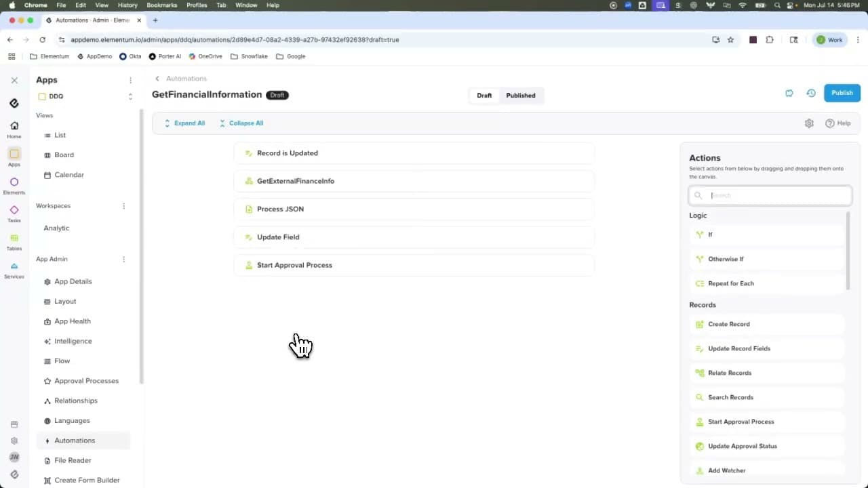The height and width of the screenshot is (488, 868).
Task: Open the DDQ app switcher dropdown
Action: (x=130, y=96)
